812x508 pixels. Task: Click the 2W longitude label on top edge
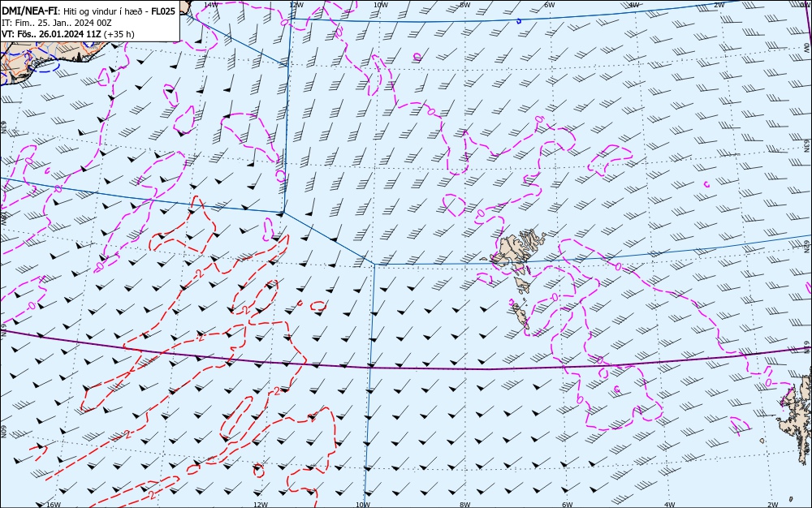point(719,5)
